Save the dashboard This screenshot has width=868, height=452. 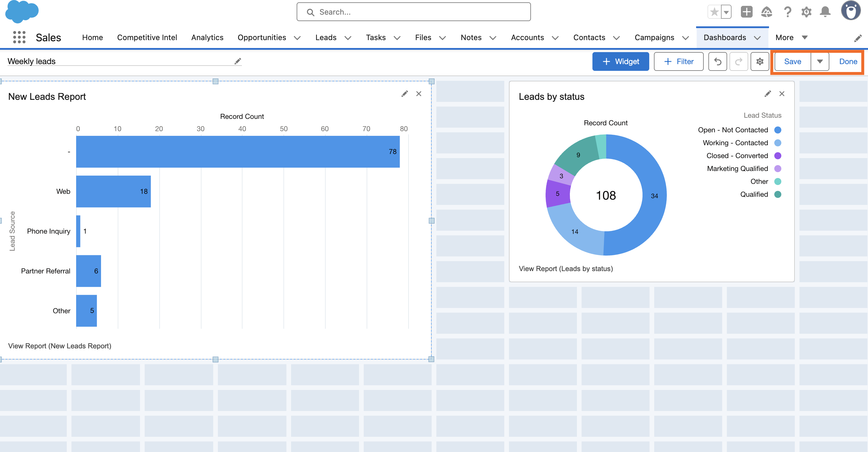(x=792, y=61)
